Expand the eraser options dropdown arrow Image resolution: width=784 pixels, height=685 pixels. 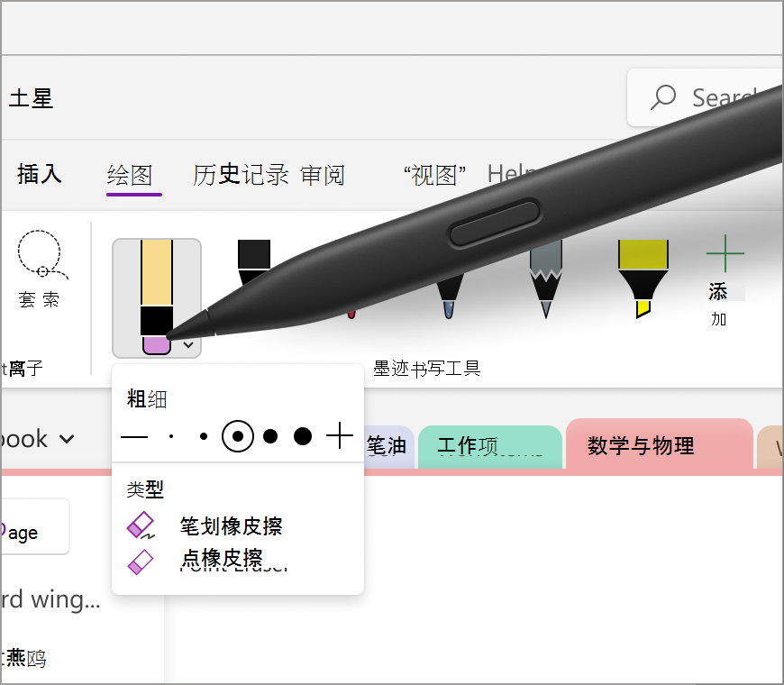[x=188, y=345]
